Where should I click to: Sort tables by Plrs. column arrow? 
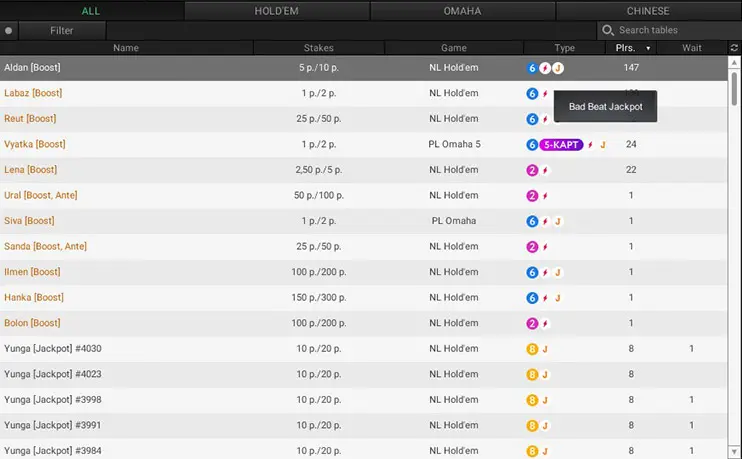[x=648, y=48]
